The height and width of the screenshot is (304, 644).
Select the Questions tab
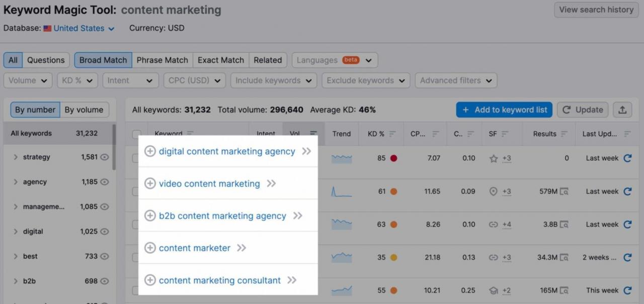pyautogui.click(x=46, y=60)
